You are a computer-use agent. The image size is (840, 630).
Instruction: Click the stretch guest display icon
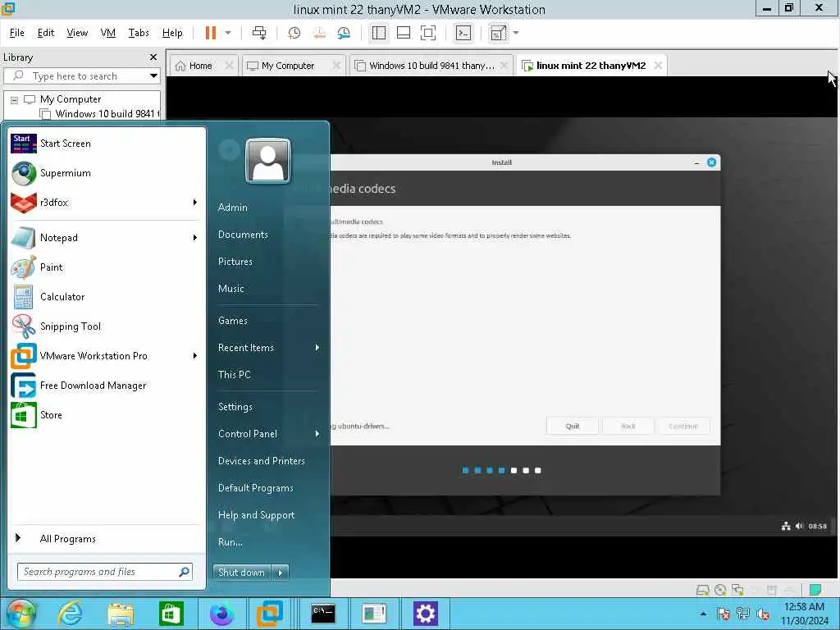click(x=499, y=33)
